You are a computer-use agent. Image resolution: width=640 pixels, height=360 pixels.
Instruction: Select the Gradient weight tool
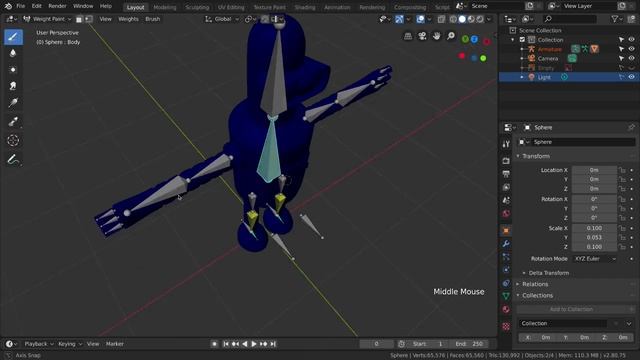tap(13, 102)
